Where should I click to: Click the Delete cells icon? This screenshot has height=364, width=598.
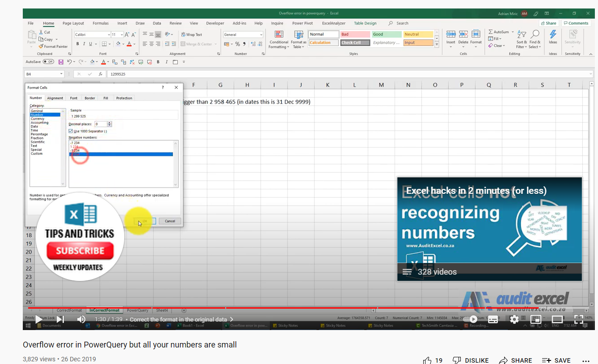point(463,34)
